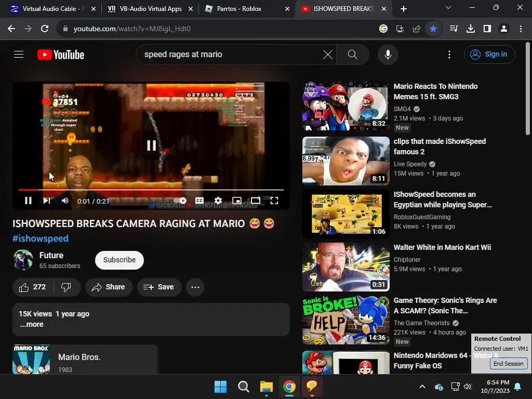Open YouTube settings three-dot menu
The width and height of the screenshot is (532, 399).
(x=449, y=54)
